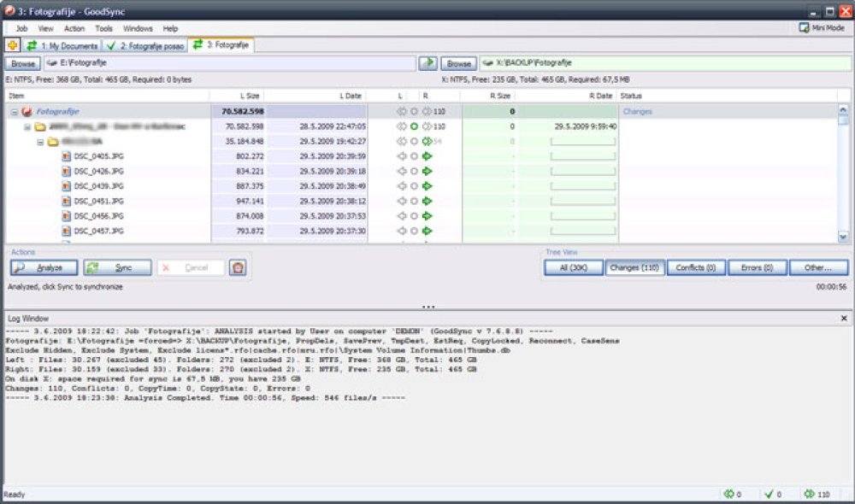Click the progress bar in the DSC_0457.JPG row
Viewport: 855px width, 504px height.
point(583,231)
